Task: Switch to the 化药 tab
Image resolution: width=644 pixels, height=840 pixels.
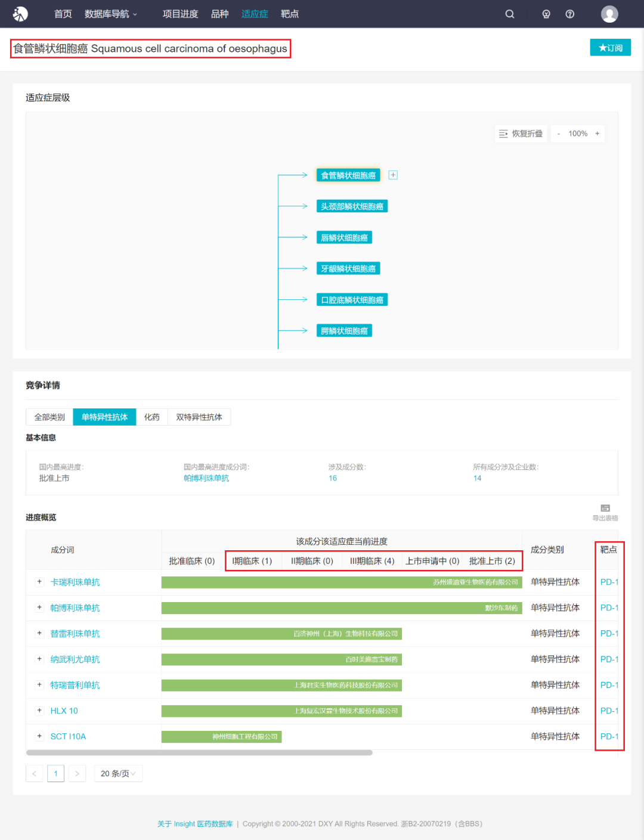Action: tap(152, 417)
